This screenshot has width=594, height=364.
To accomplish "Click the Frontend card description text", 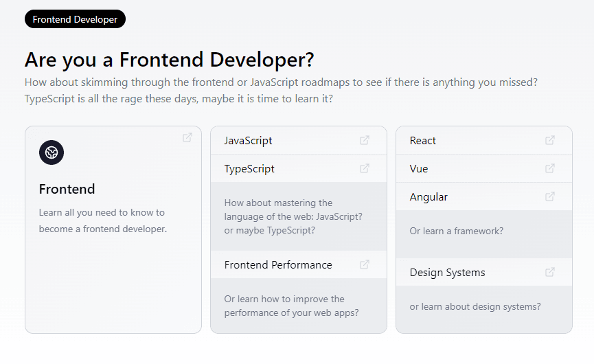I will point(103,220).
